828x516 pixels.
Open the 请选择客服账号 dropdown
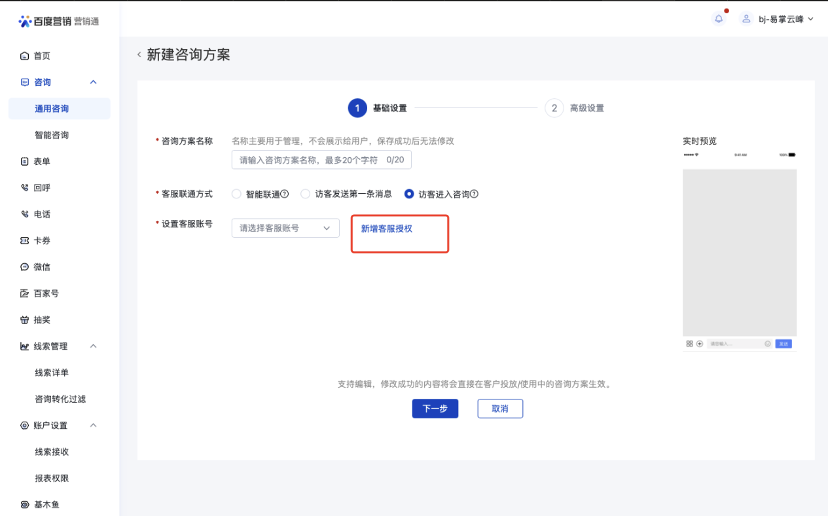pos(285,228)
